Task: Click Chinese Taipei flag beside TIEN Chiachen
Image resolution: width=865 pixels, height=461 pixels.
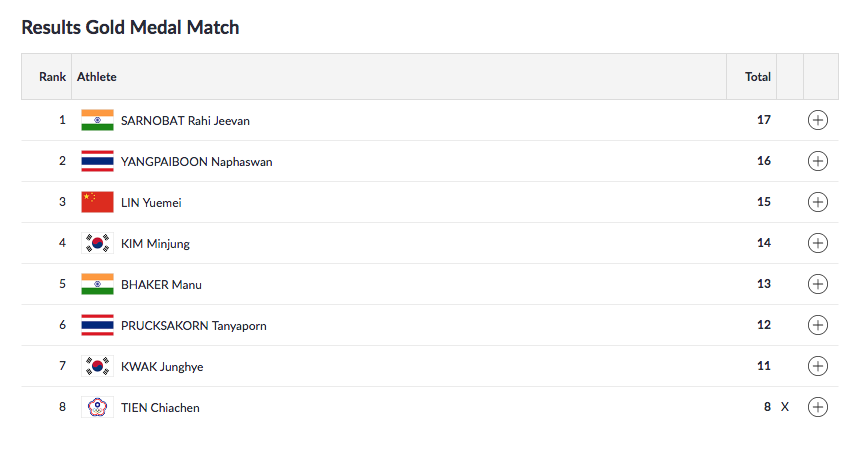Action: coord(97,407)
